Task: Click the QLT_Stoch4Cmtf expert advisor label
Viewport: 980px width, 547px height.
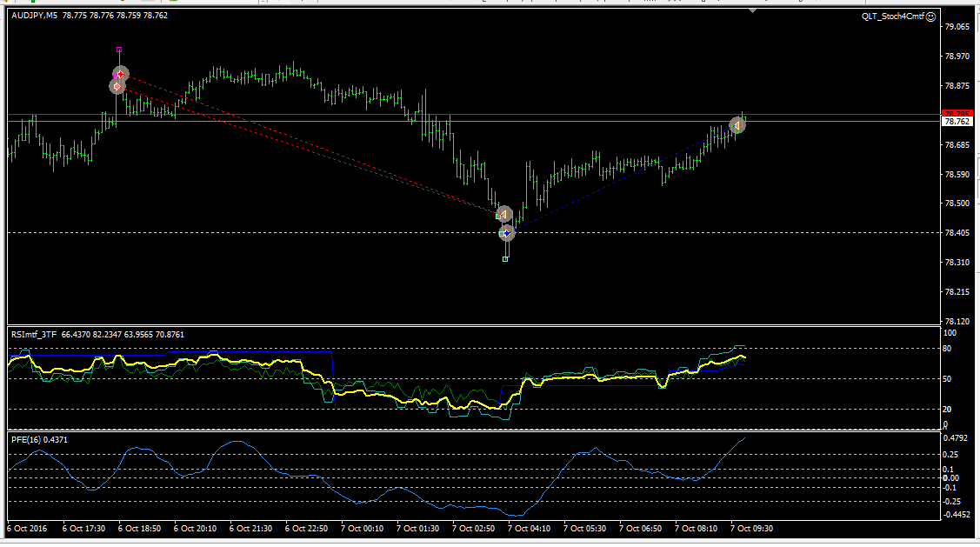Action: coord(892,17)
